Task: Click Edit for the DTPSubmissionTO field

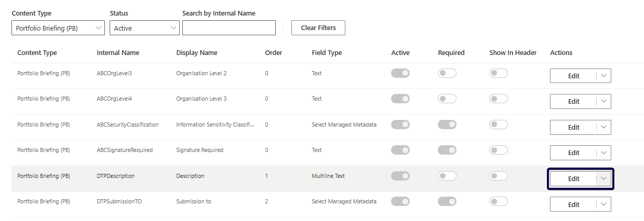Action: click(x=573, y=204)
